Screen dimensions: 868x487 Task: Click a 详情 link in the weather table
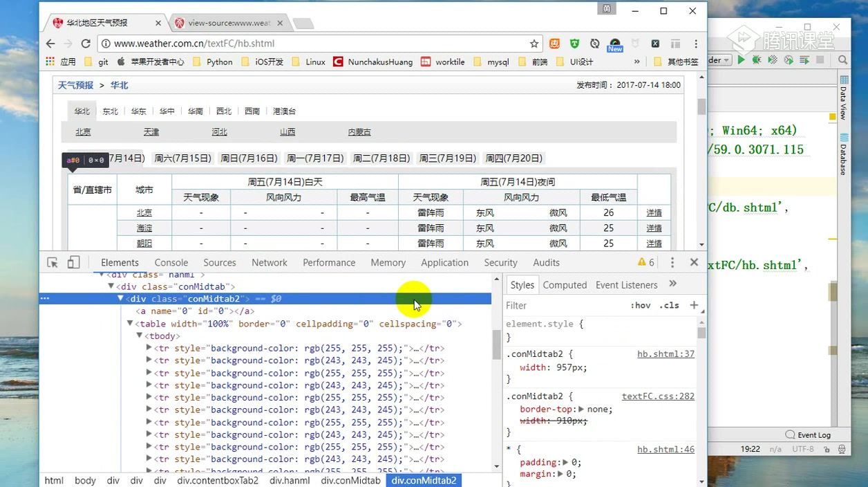[x=653, y=212]
